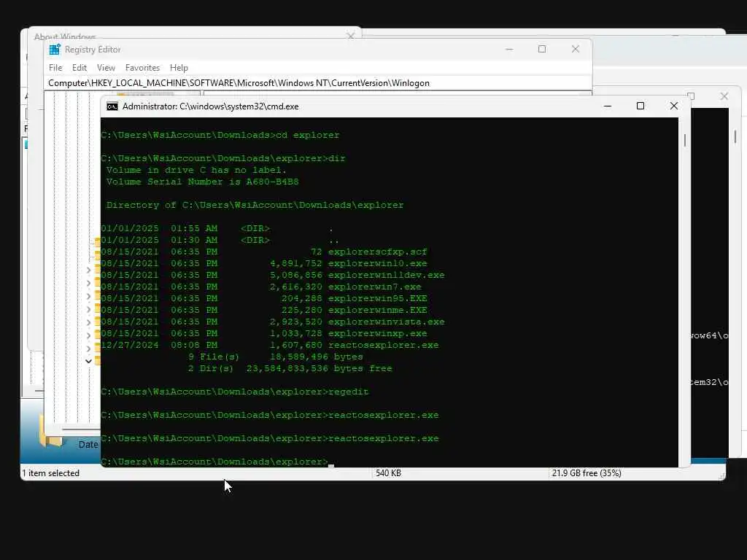The width and height of the screenshot is (747, 560).
Task: Open the Help menu in Registry Editor
Action: tap(179, 68)
